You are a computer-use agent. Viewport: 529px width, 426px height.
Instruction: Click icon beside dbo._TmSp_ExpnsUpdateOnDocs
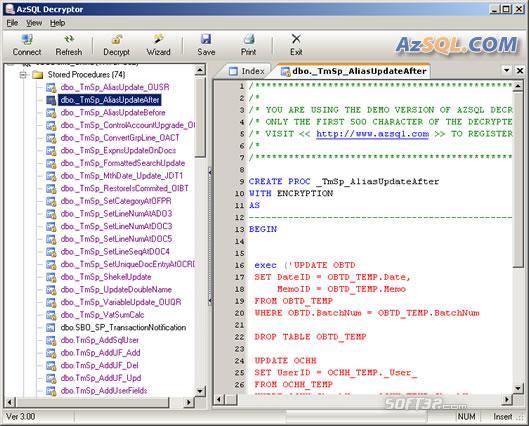tap(51, 150)
